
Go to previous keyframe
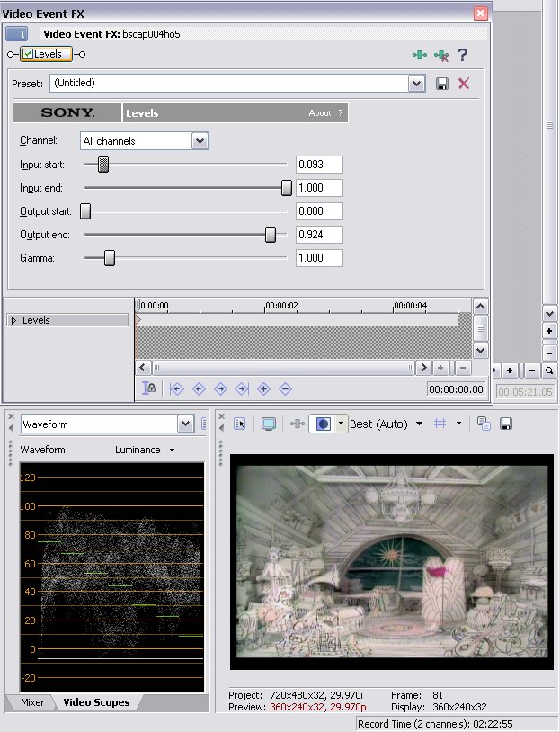(x=199, y=388)
